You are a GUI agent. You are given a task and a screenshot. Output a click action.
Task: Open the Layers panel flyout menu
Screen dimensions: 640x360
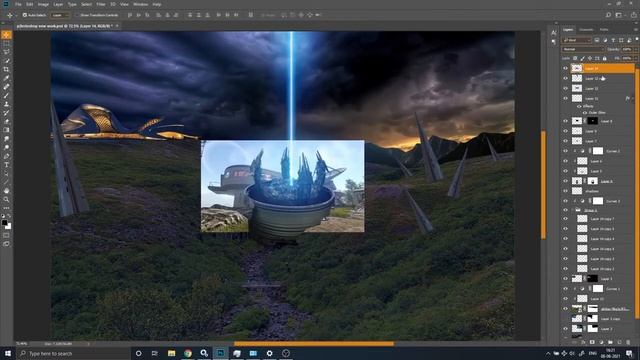636,30
